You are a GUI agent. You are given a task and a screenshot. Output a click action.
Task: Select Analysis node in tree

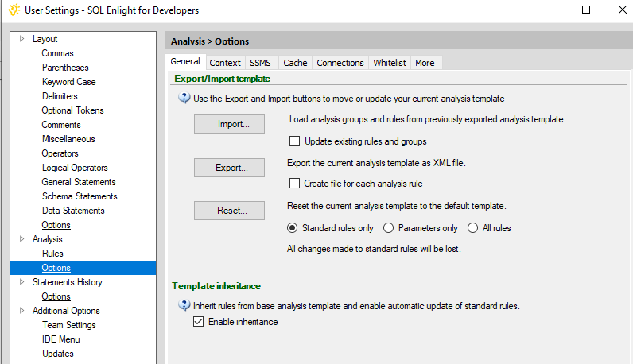[x=48, y=239]
